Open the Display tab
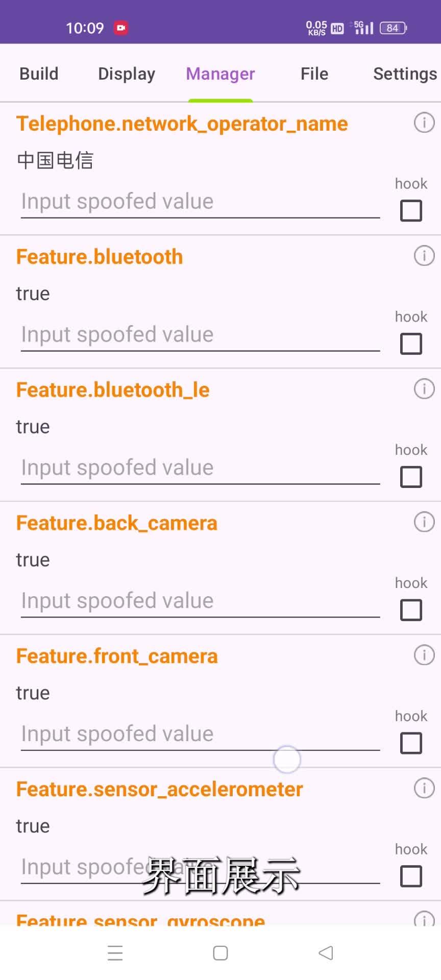 (127, 74)
